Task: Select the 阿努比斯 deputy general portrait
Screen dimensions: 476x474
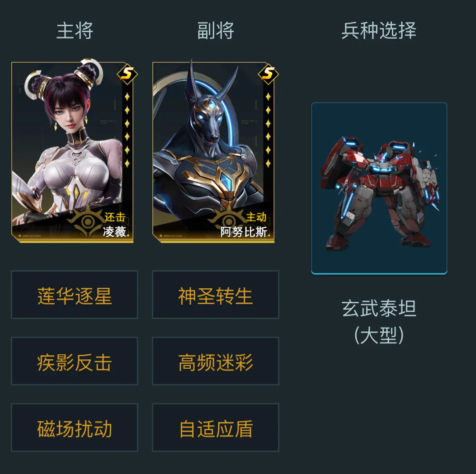Action: click(x=213, y=152)
